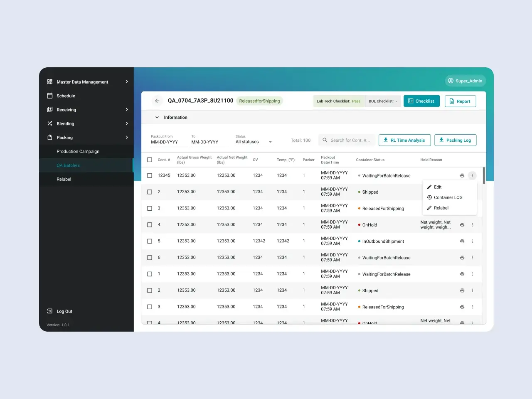The image size is (532, 399).
Task: Click the search magnifier in the container search
Action: pyautogui.click(x=325, y=140)
